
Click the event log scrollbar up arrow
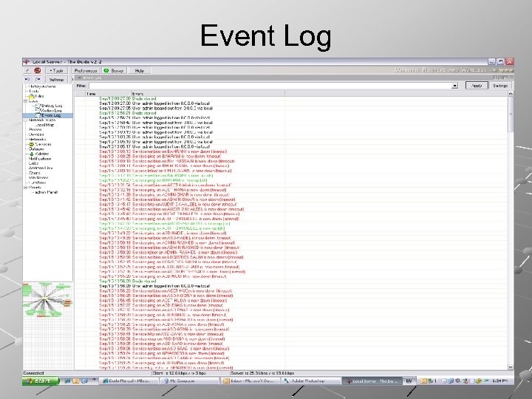(x=511, y=93)
